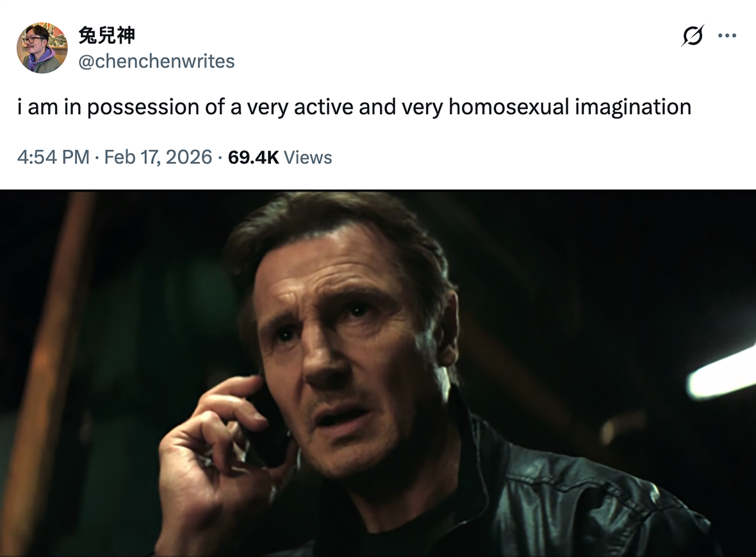Open the @chenchenwrites handle link
The image size is (756, 557).
coord(156,61)
